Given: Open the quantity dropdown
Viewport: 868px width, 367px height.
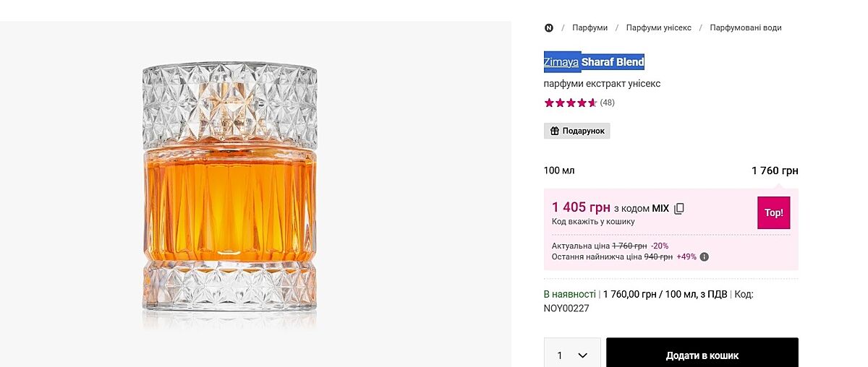Looking at the screenshot, I should [x=572, y=355].
